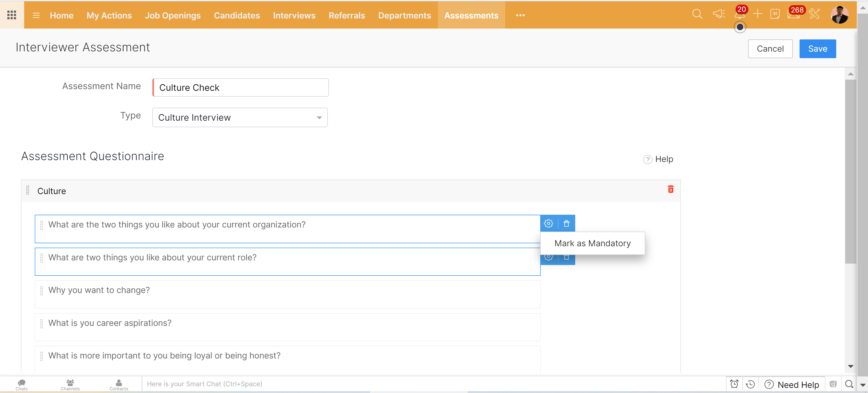Click the Save button
Screen dimensions: 868x393
[x=817, y=49]
